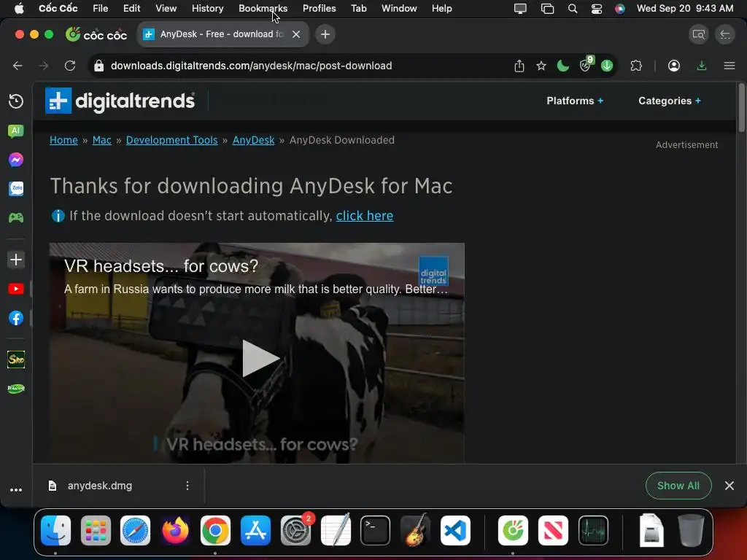Close the AnyDesk tab

(296, 34)
